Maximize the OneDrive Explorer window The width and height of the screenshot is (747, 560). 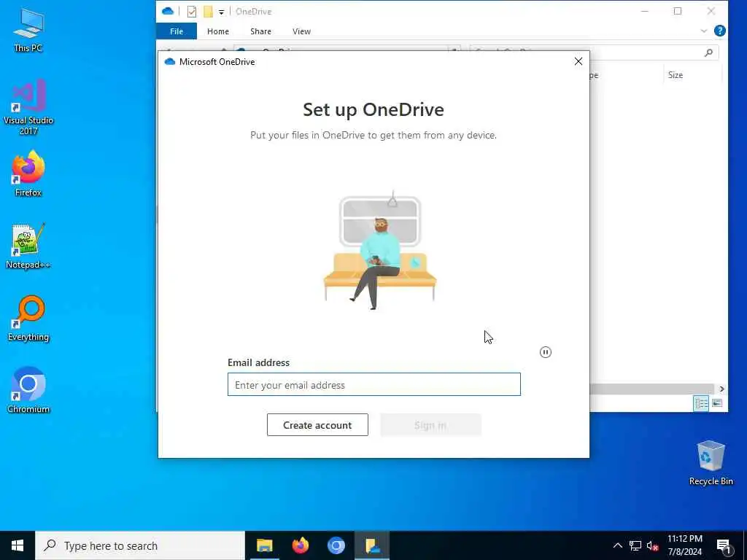pyautogui.click(x=678, y=11)
